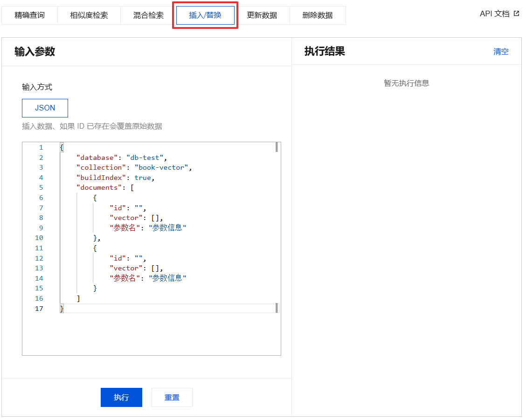Select the 混合检索 tab
The width and height of the screenshot is (526, 420).
[148, 15]
